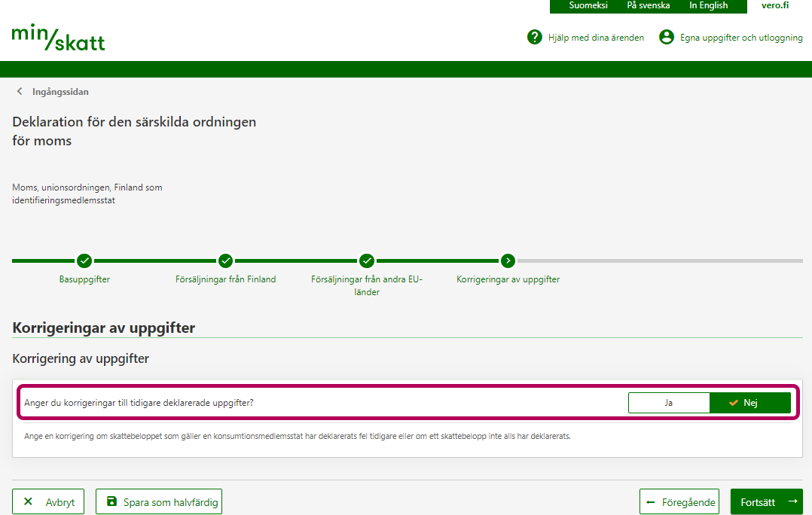Click Spara som halvfärdig button
This screenshot has height=515, width=812.
tap(159, 501)
